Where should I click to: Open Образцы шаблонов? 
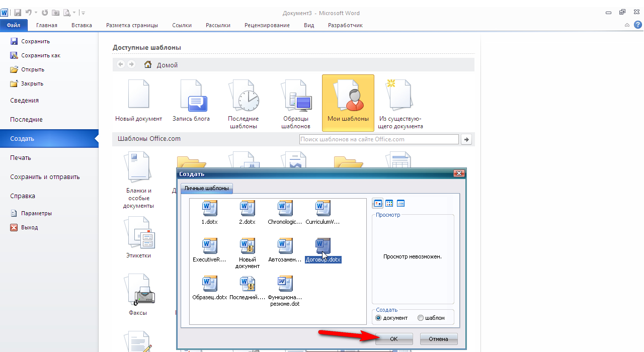click(296, 103)
